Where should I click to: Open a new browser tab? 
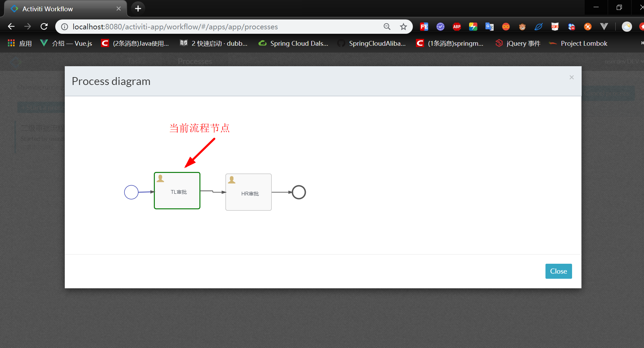tap(138, 9)
